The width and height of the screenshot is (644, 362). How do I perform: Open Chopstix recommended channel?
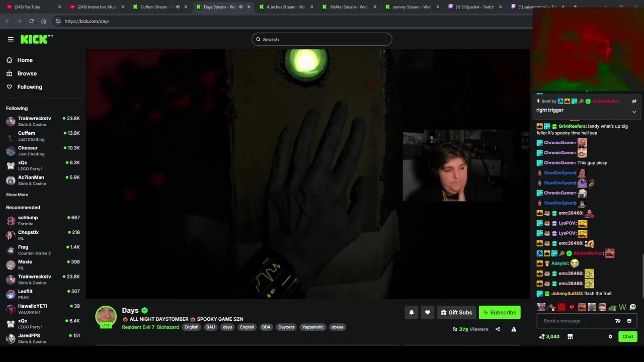coord(43,235)
